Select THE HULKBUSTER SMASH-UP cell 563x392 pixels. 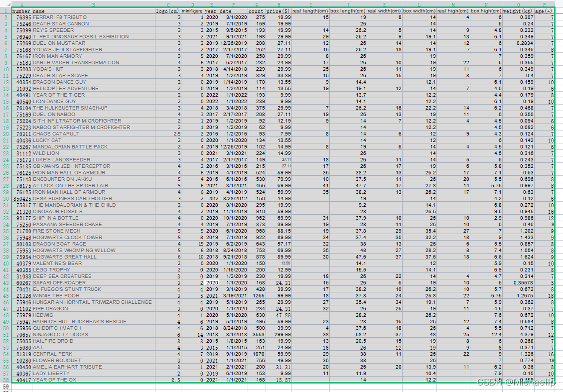pos(93,108)
